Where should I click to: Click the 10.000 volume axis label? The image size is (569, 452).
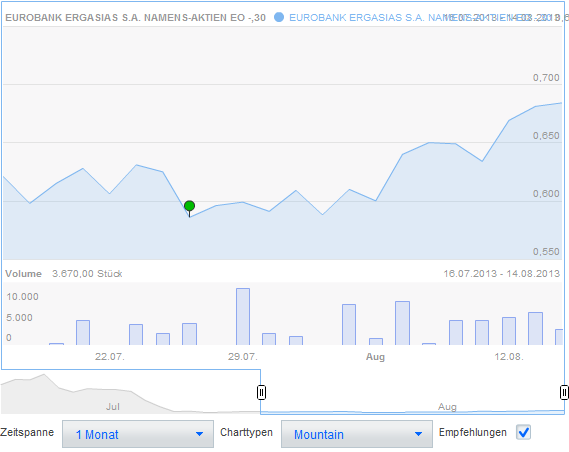(22, 297)
